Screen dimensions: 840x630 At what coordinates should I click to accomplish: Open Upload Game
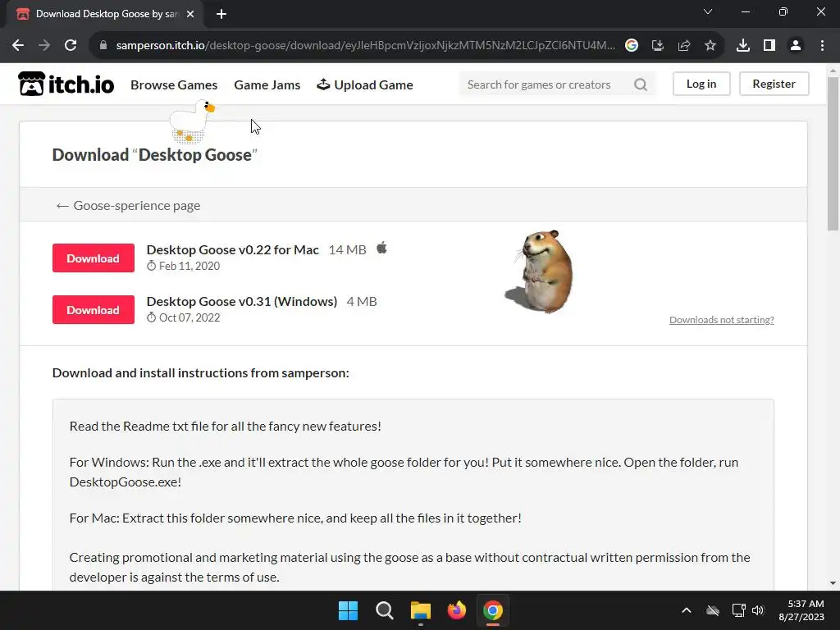pos(365,84)
